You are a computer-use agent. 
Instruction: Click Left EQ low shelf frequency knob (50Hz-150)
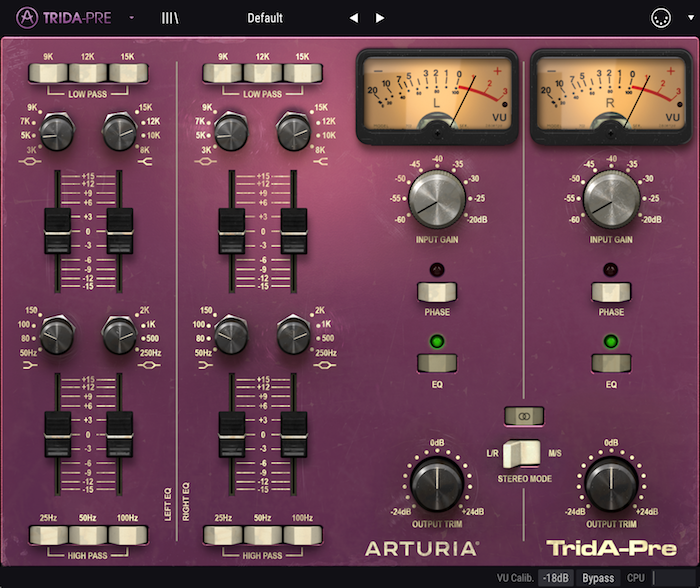(x=57, y=334)
